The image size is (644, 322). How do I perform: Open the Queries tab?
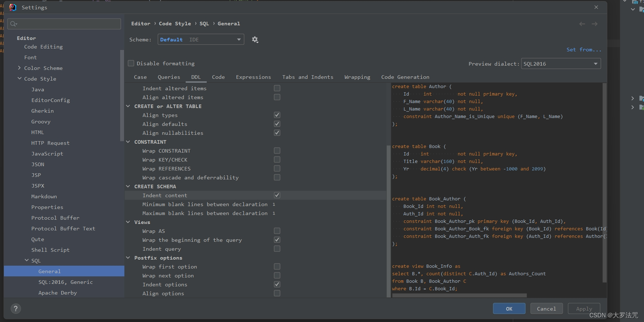pos(169,77)
